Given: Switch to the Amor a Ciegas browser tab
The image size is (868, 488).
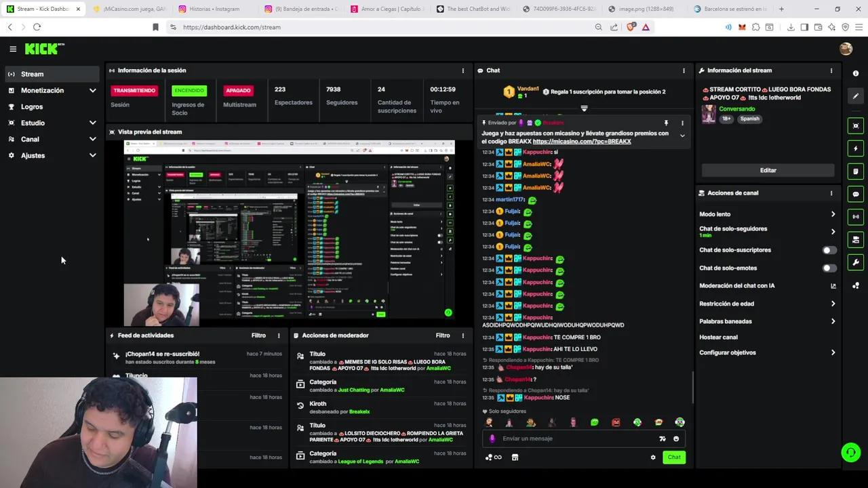Looking at the screenshot, I should pos(388,9).
